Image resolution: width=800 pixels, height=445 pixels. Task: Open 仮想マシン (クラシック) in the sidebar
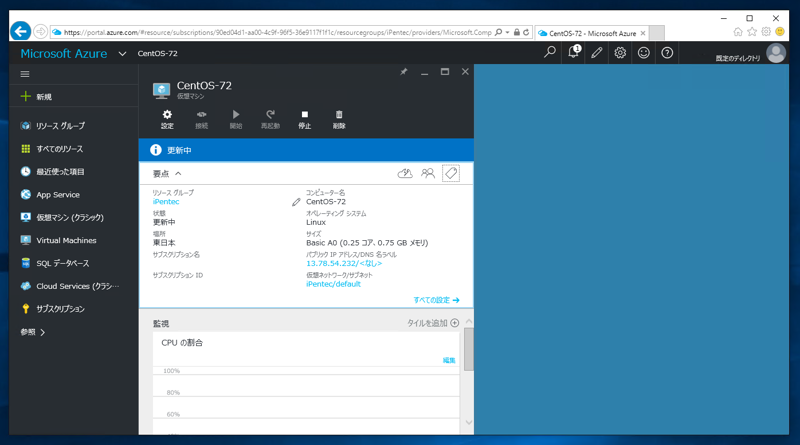(x=73, y=217)
